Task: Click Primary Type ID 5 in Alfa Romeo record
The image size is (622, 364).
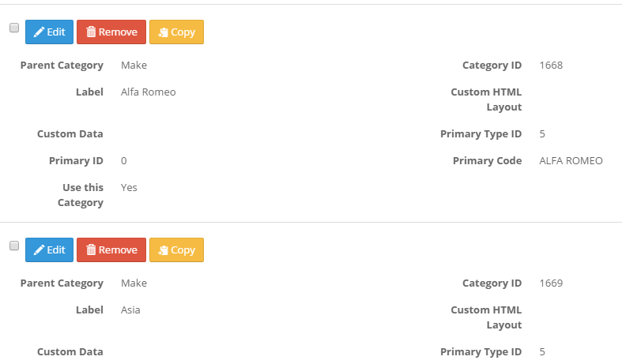Action: pyautogui.click(x=542, y=134)
